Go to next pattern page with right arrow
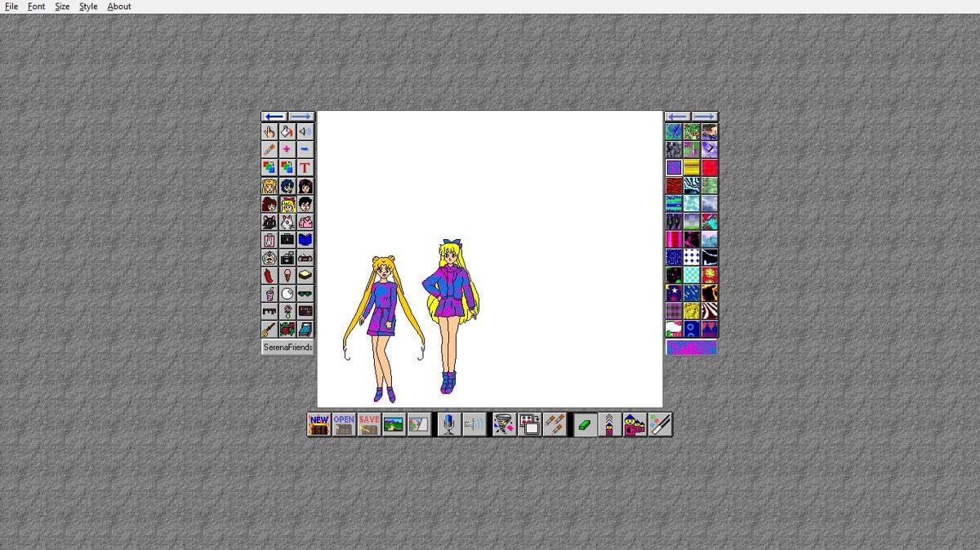This screenshot has height=550, width=980. (704, 117)
